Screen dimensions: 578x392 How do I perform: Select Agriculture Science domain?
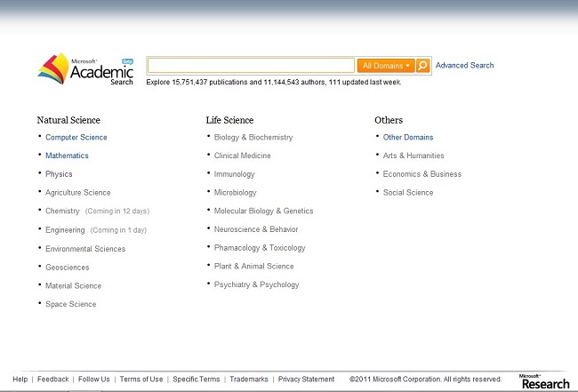pos(77,192)
